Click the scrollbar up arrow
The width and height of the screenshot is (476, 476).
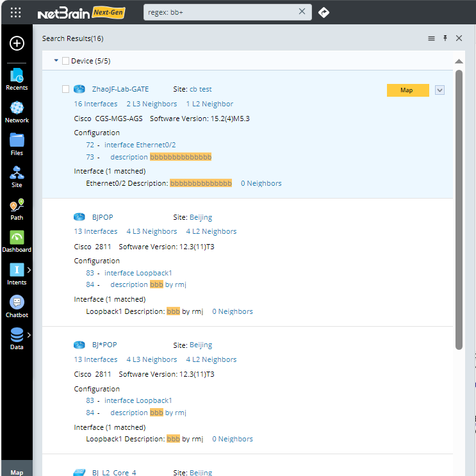[459, 62]
